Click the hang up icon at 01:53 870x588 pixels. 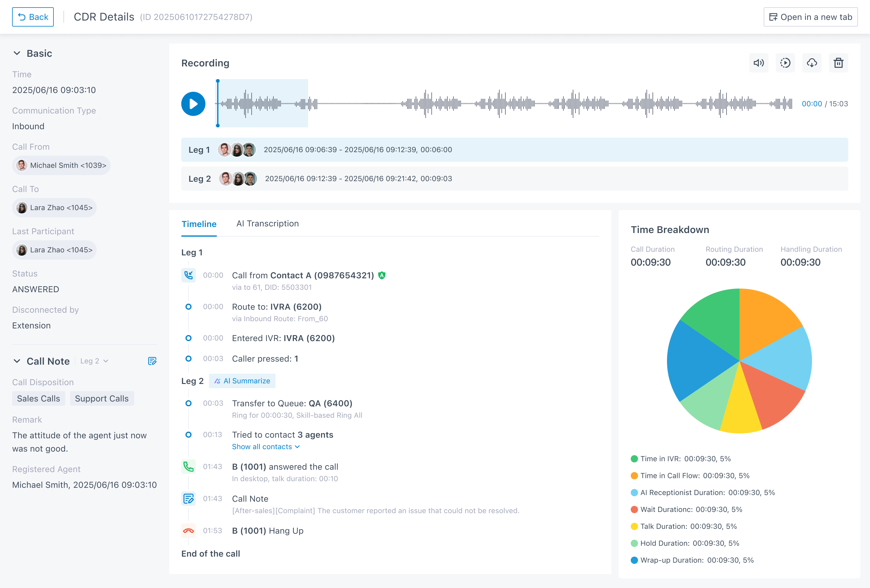[x=189, y=531]
